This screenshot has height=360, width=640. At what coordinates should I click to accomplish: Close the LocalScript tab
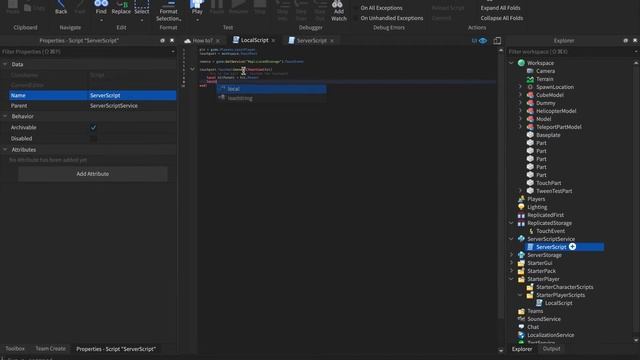point(273,40)
